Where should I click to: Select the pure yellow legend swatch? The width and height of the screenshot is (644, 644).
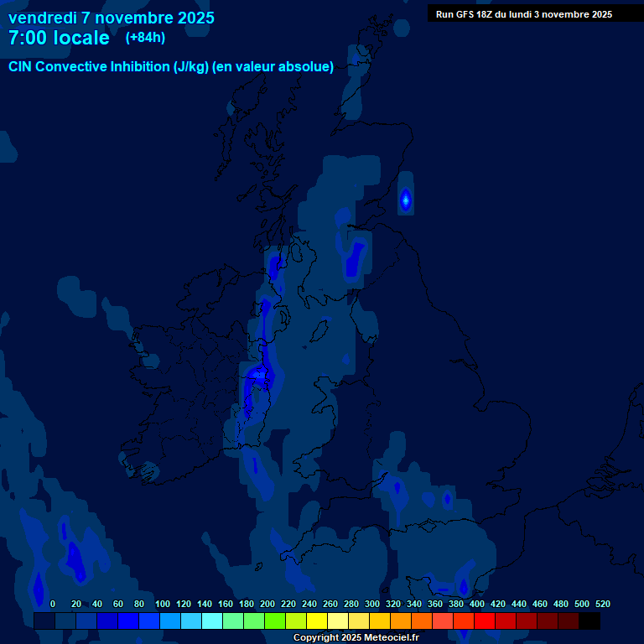click(317, 621)
